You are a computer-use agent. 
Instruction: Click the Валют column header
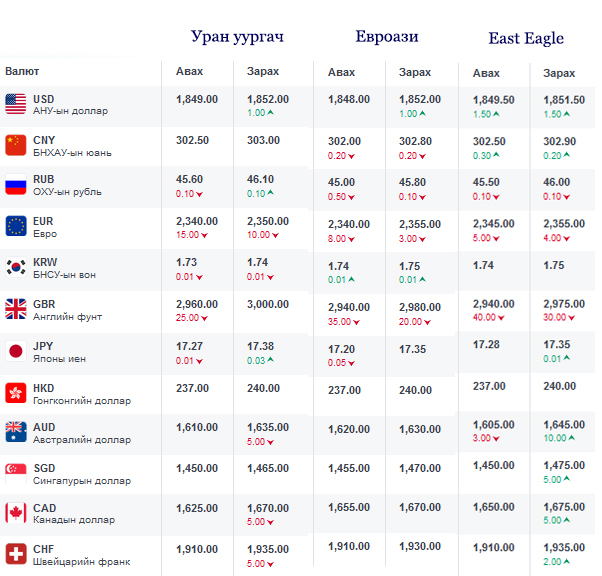click(x=23, y=71)
